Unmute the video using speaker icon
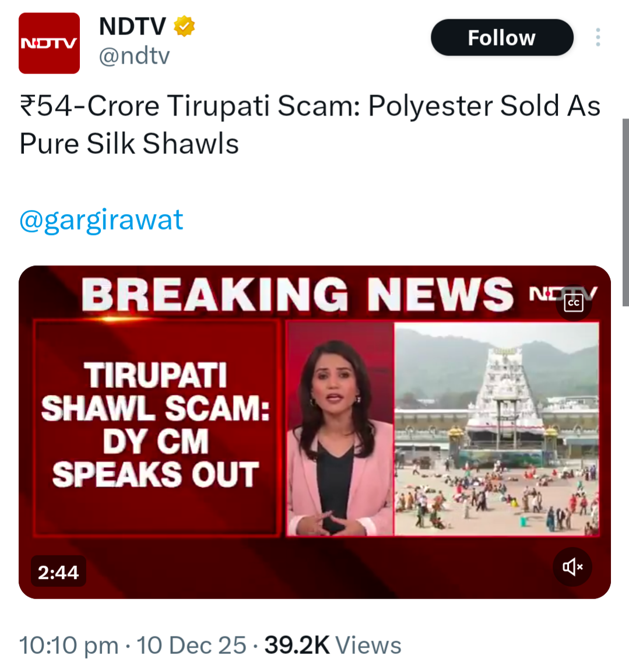This screenshot has width=629, height=672. 572,567
